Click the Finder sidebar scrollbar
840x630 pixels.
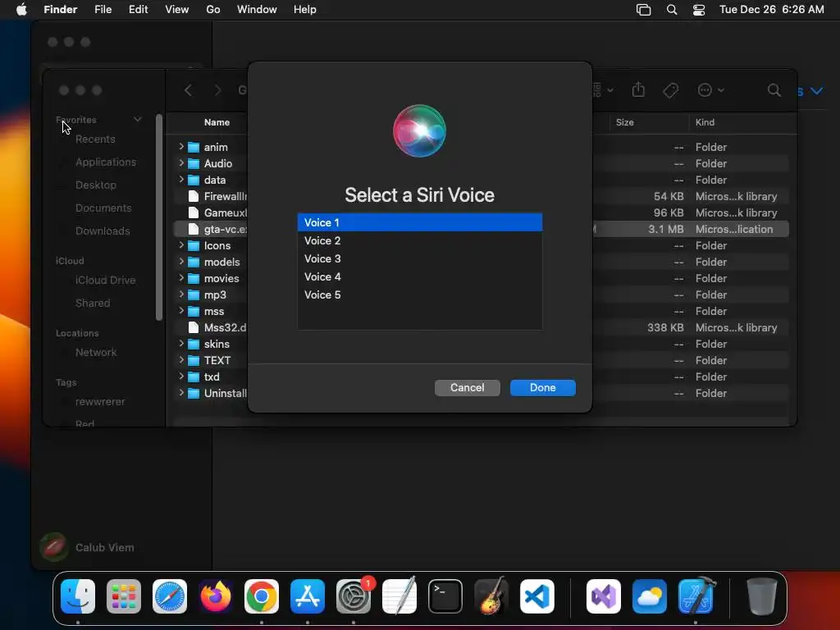(x=158, y=217)
